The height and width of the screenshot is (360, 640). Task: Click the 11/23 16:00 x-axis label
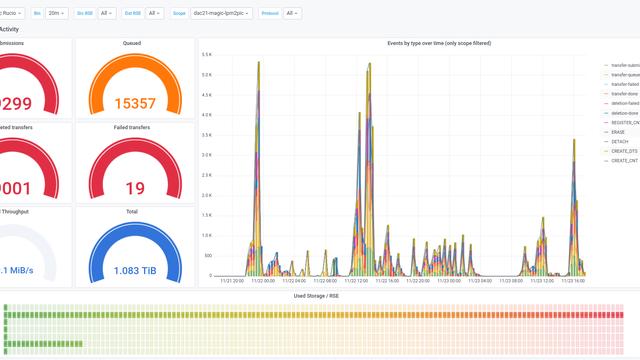pyautogui.click(x=573, y=281)
